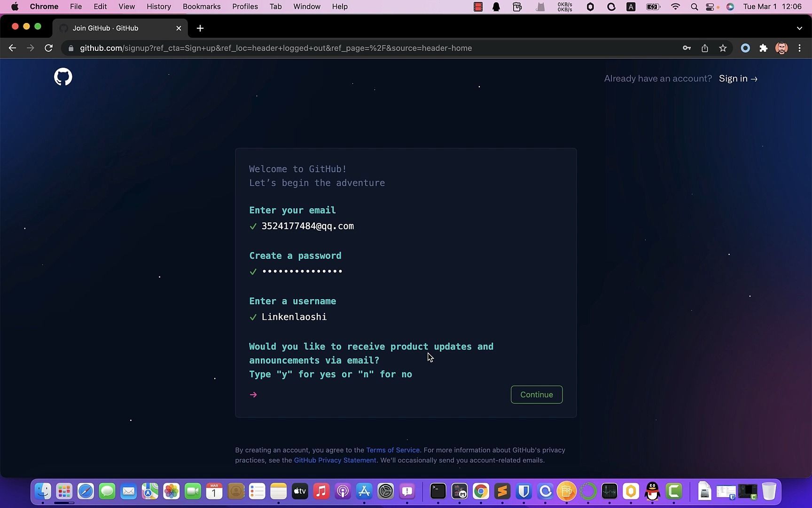Screen dimensions: 812x508
Task: Open the GitHub Privacy Statement link
Action: click(335, 460)
